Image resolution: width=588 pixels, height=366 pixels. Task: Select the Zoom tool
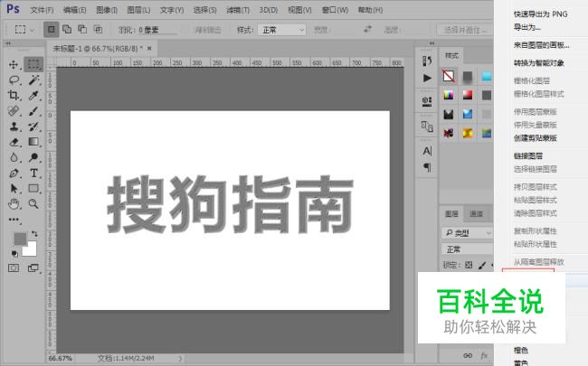(33, 204)
